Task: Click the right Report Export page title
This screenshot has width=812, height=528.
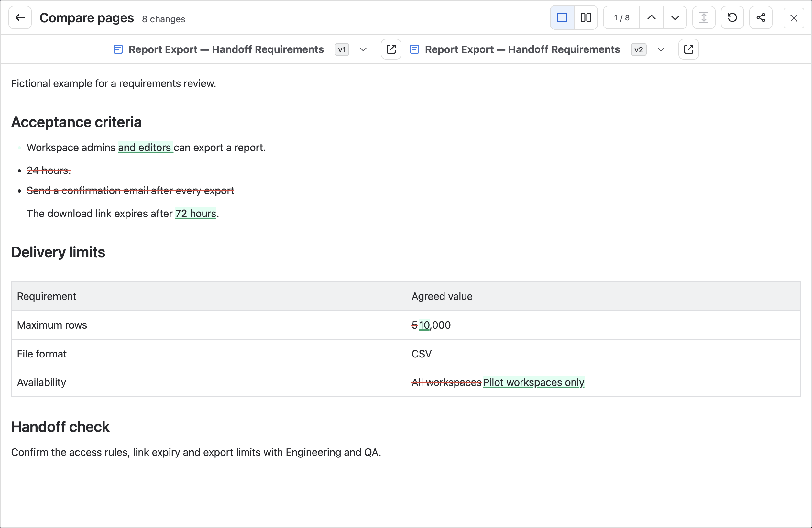Action: (x=522, y=49)
